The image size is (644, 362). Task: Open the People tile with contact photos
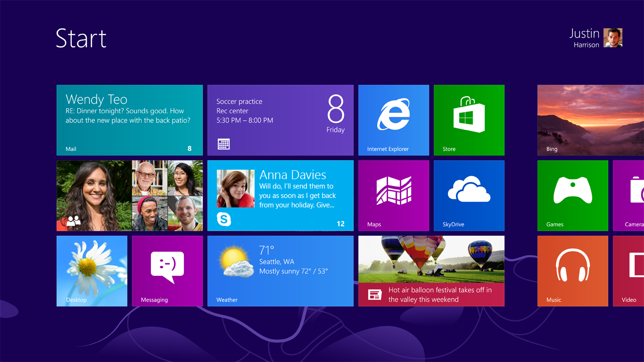click(130, 196)
